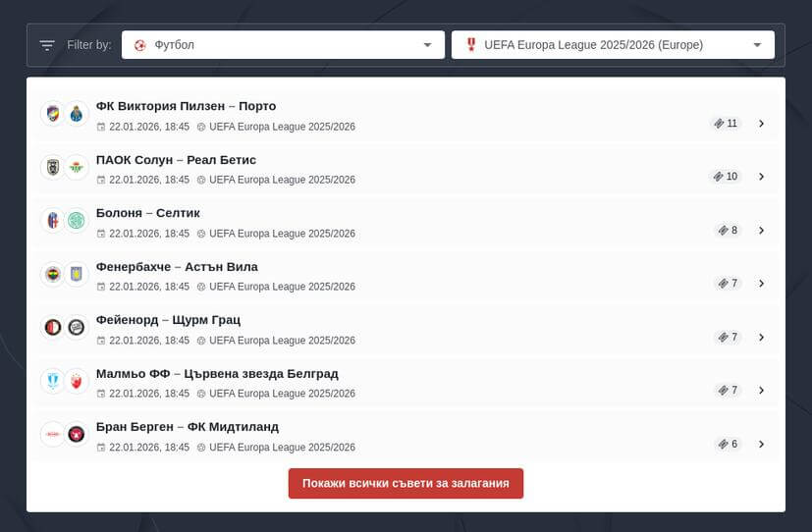Image resolution: width=812 pixels, height=532 pixels.
Task: Click the Фенербахче team crest
Action: tap(52, 274)
